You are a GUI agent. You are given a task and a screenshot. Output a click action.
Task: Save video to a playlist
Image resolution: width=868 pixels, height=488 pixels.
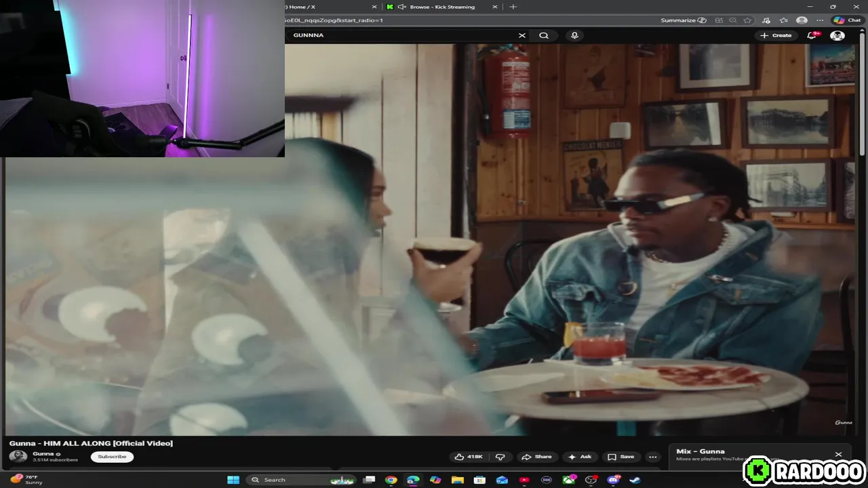[x=621, y=457]
